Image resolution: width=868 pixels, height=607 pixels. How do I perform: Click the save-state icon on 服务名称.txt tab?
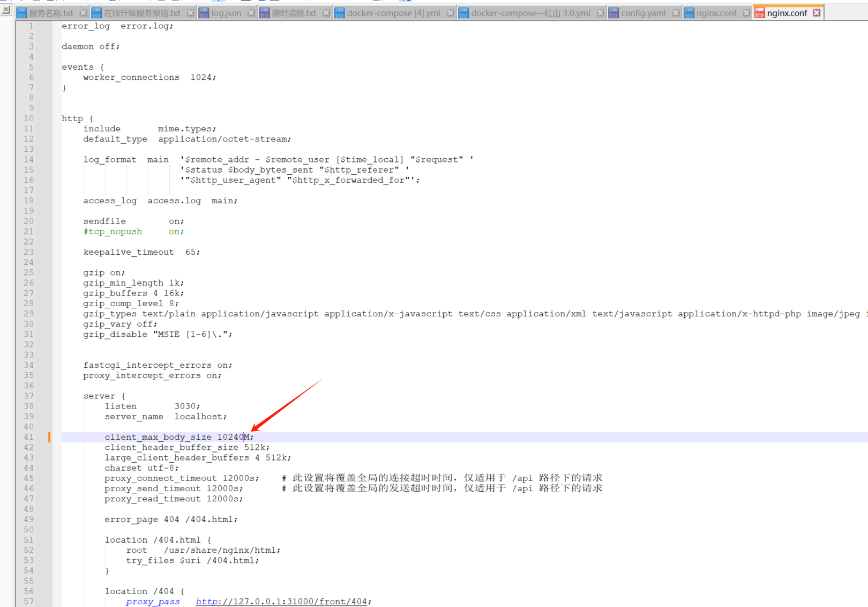pyautogui.click(x=21, y=13)
